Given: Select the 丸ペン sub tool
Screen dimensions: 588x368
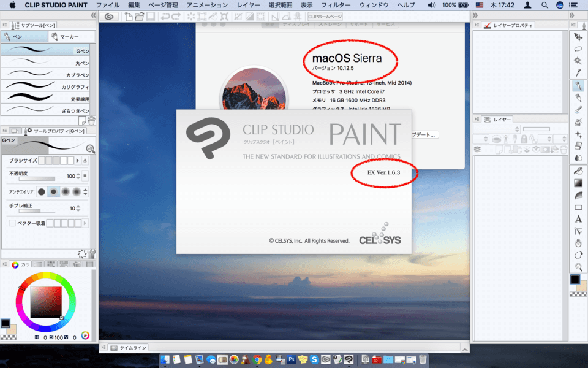Looking at the screenshot, I should pyautogui.click(x=45, y=61).
